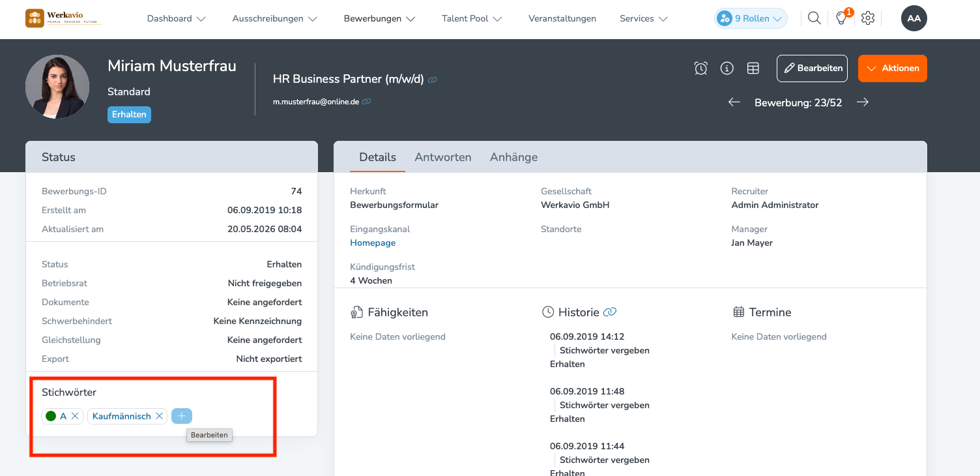
Task: Expand the Talent Pool menu
Action: tap(472, 18)
